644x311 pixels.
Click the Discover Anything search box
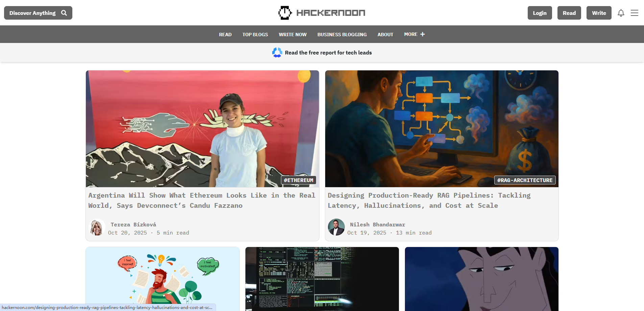click(x=32, y=13)
